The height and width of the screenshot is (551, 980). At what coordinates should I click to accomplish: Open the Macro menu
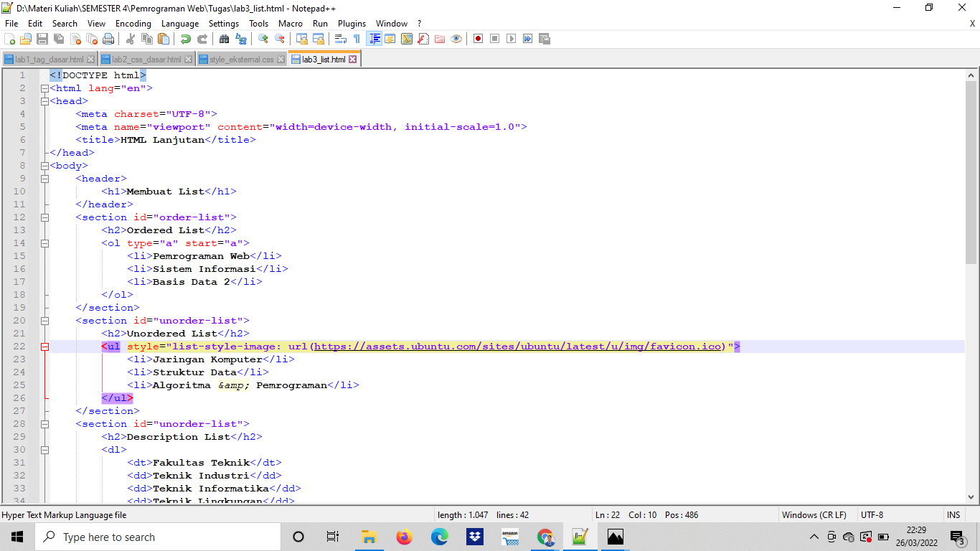[291, 23]
